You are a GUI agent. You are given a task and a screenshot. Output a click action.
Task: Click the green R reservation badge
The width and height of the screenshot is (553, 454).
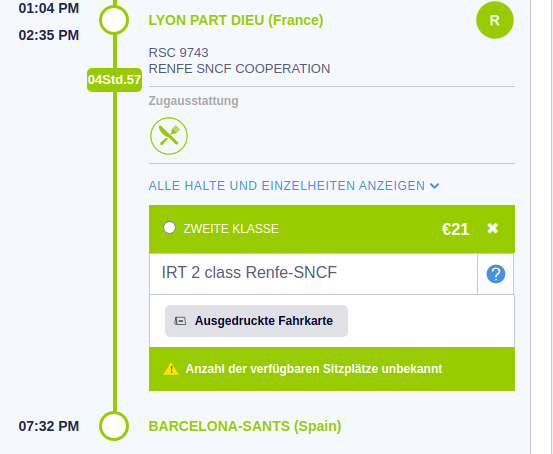[494, 20]
